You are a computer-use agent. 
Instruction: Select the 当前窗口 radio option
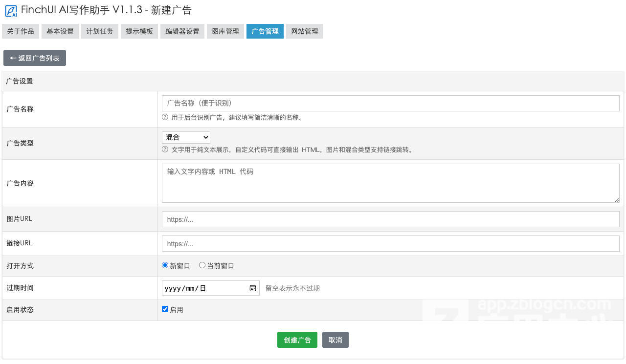click(202, 265)
